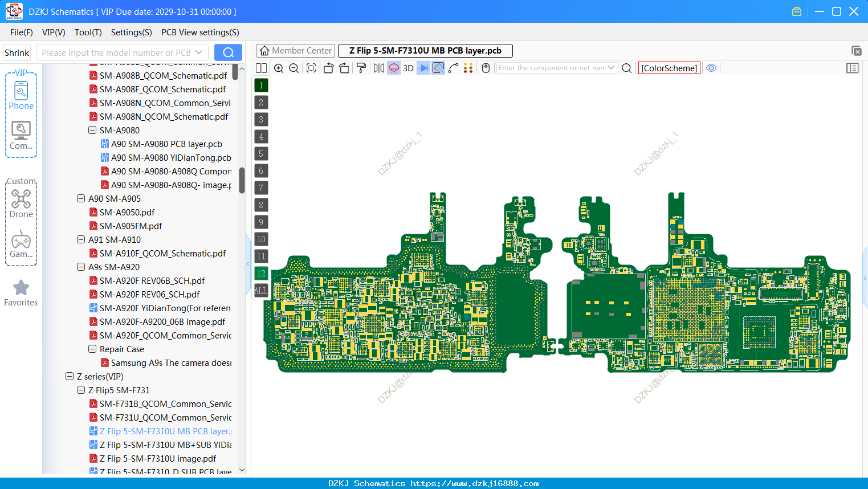
Task: Mirror the PCB view
Action: pos(378,68)
